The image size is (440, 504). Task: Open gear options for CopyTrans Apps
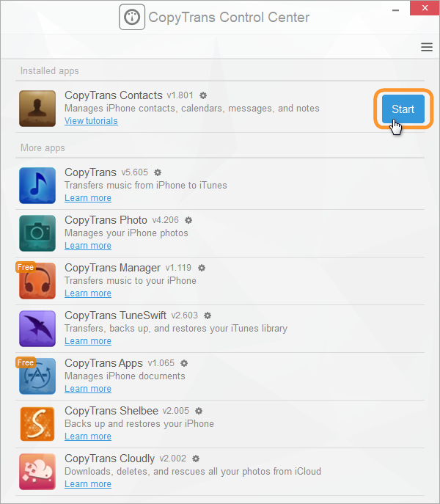coord(184,363)
